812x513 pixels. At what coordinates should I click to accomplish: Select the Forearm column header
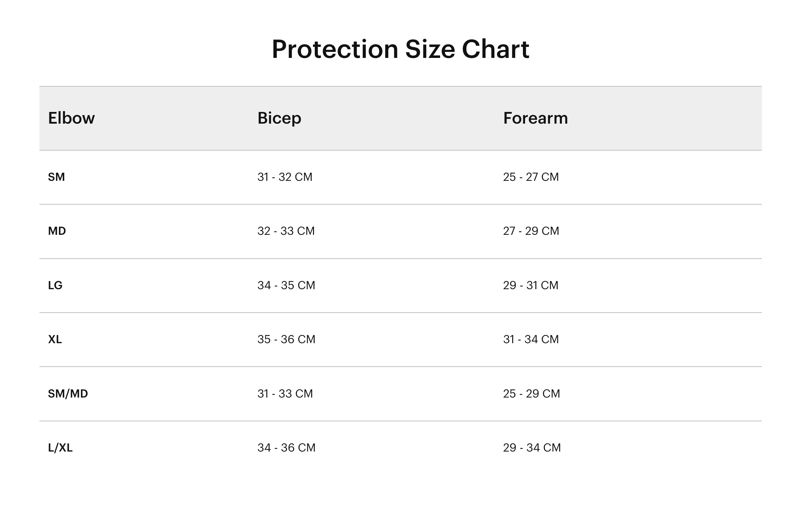click(x=536, y=118)
